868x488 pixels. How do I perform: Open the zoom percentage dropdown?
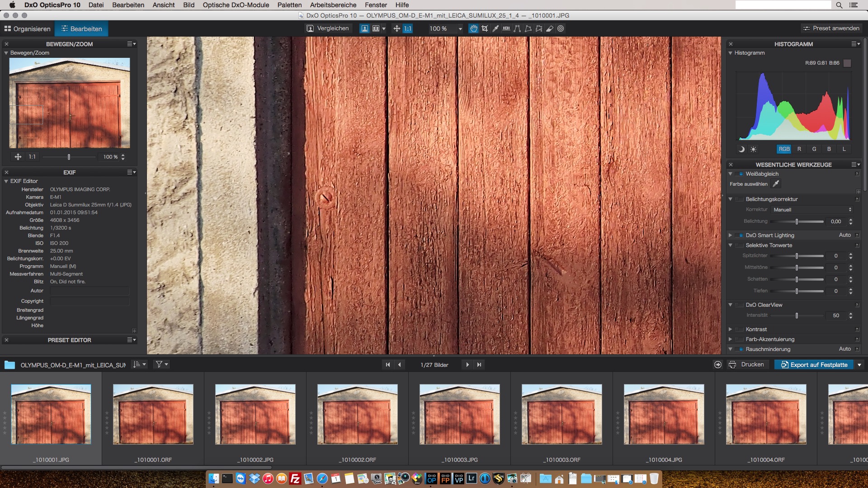460,28
